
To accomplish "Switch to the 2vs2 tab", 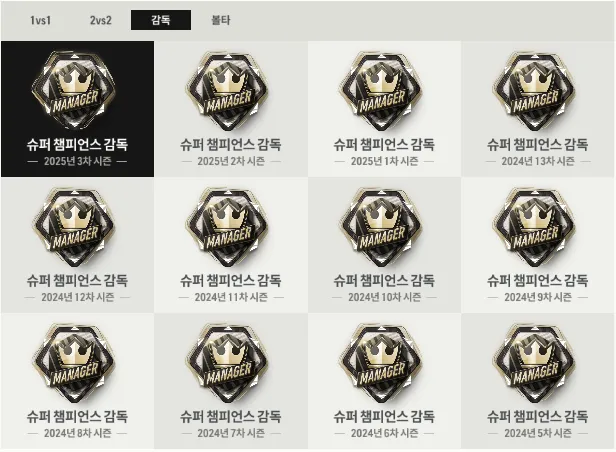I will pos(101,20).
